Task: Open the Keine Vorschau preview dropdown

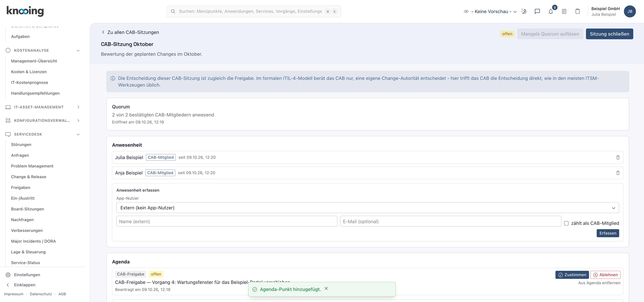Action: [x=490, y=12]
